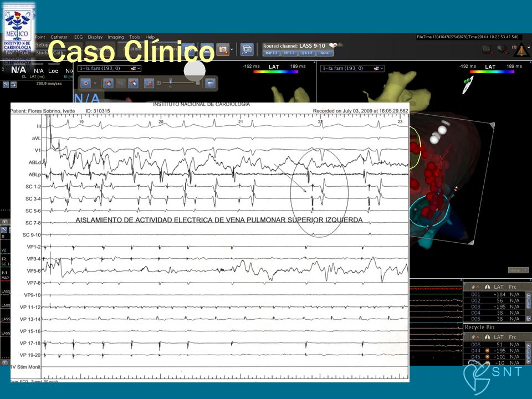Screen dimensions: 532x399
Task: Select point 004 with LAT 38
Action: coord(495,313)
